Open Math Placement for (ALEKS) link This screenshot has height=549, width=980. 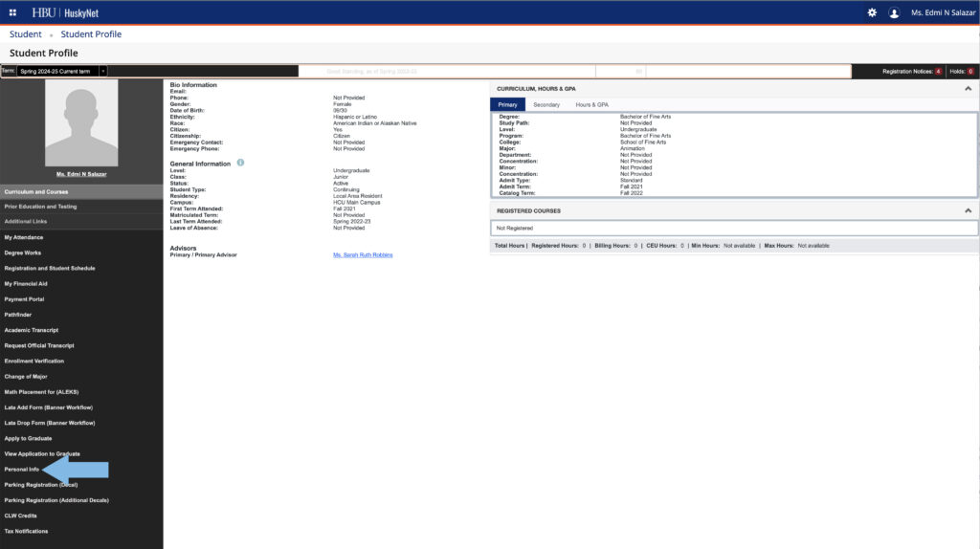click(41, 392)
